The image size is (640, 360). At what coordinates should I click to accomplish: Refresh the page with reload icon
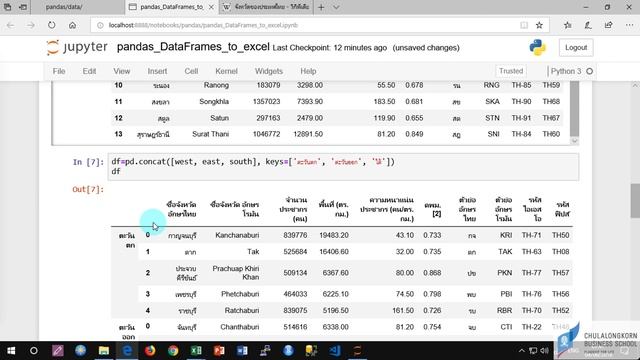(x=51, y=25)
